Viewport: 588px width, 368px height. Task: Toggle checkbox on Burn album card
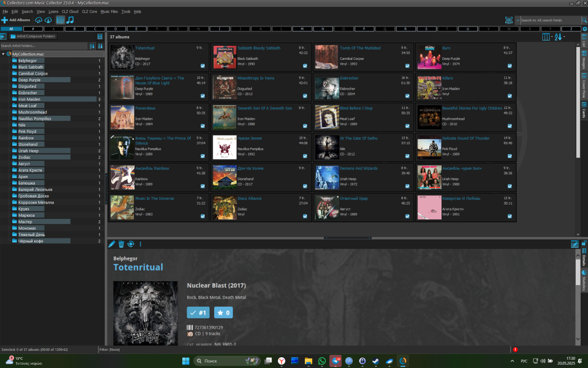click(510, 66)
